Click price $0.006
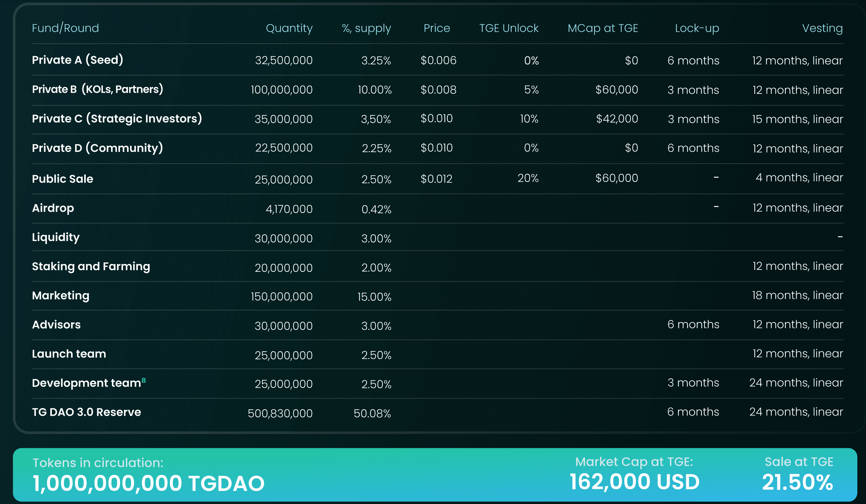The height and width of the screenshot is (504, 866). (x=439, y=60)
